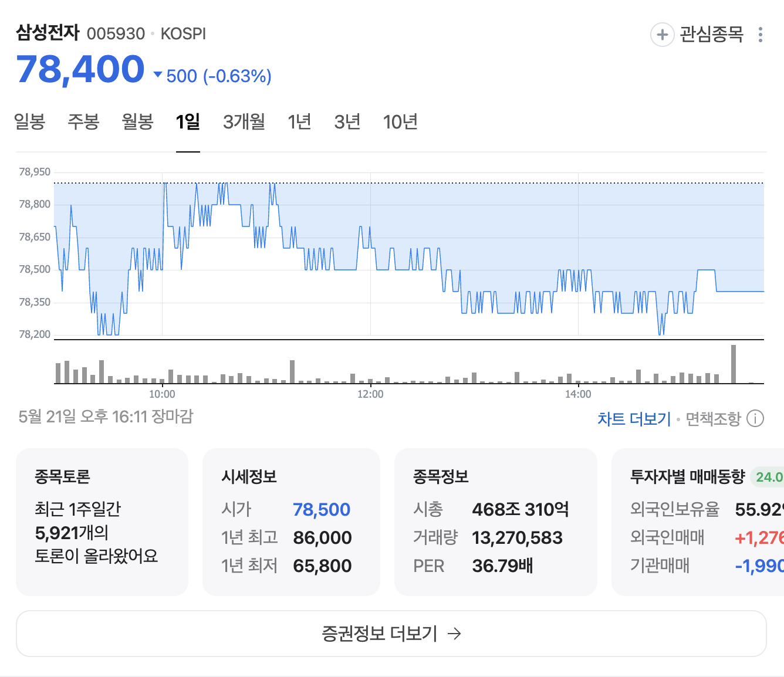Click the 12:00 time axis label
784x677 pixels.
(370, 394)
